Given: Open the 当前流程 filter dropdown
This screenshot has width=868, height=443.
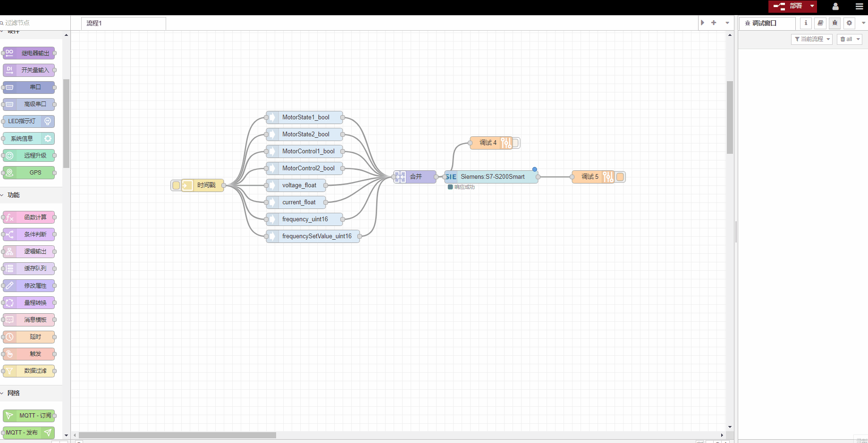Looking at the screenshot, I should 812,39.
